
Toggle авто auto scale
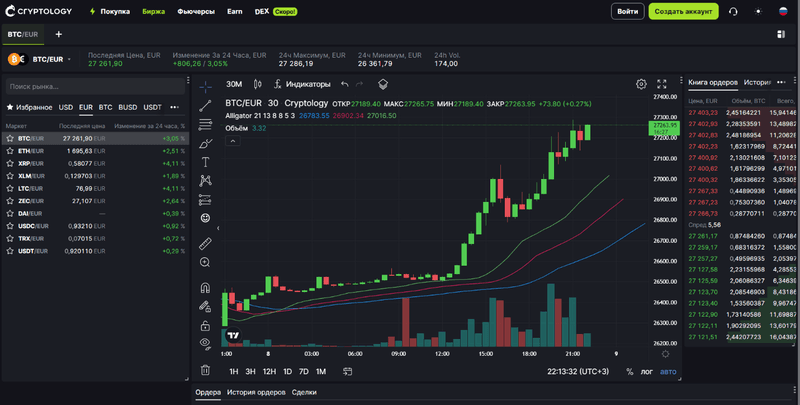tap(668, 371)
